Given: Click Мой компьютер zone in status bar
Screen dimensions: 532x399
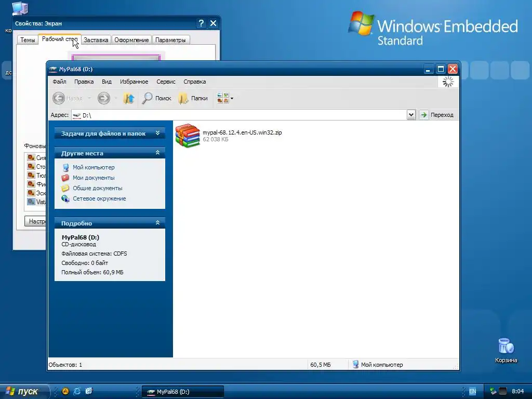Looking at the screenshot, I should click(x=377, y=365).
